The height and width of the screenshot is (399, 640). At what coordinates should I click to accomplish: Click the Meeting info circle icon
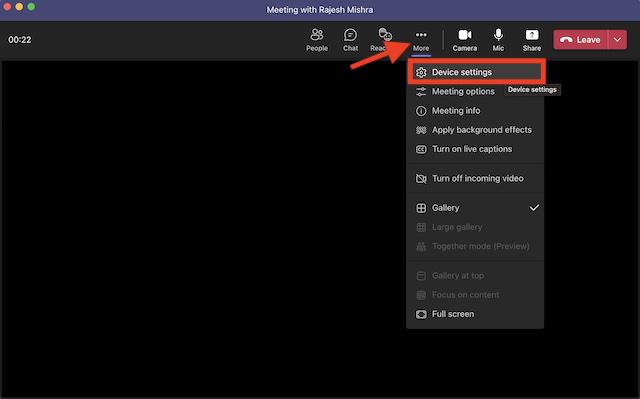coord(421,111)
